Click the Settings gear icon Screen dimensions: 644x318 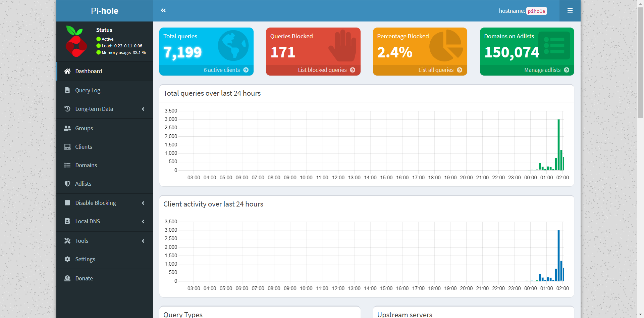coord(67,259)
